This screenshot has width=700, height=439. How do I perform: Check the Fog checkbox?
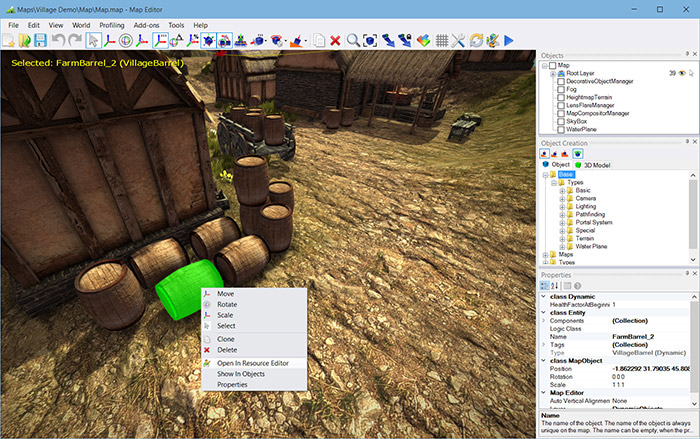pos(561,89)
